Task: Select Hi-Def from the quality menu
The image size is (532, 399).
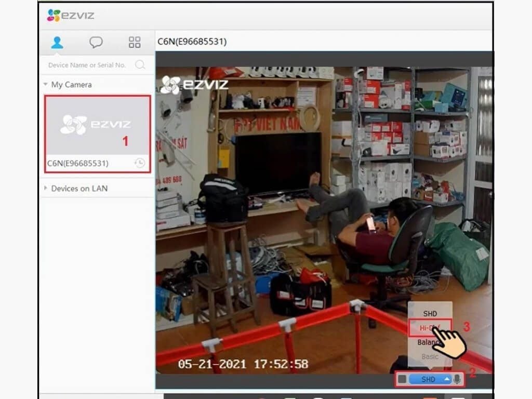Action: [430, 326]
